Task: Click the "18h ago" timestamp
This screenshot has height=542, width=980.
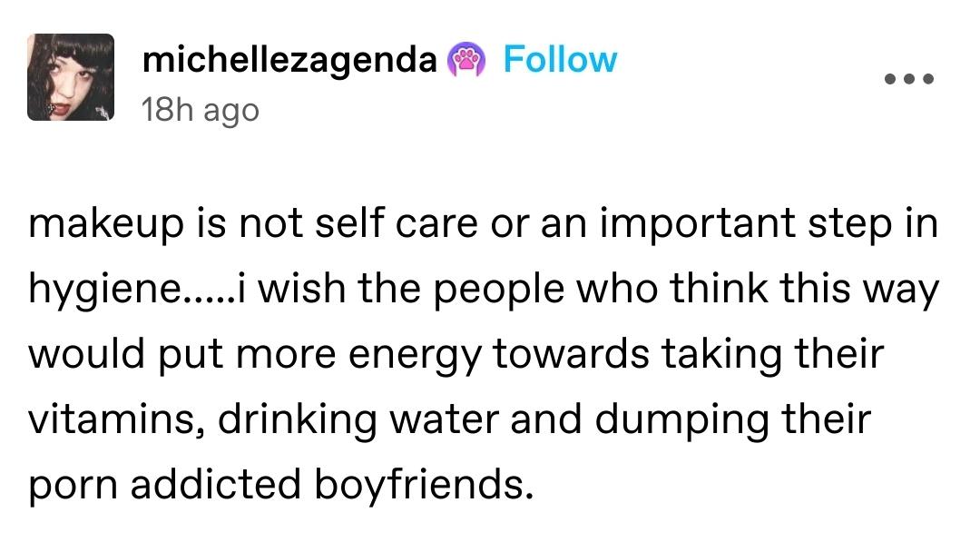Action: click(200, 110)
